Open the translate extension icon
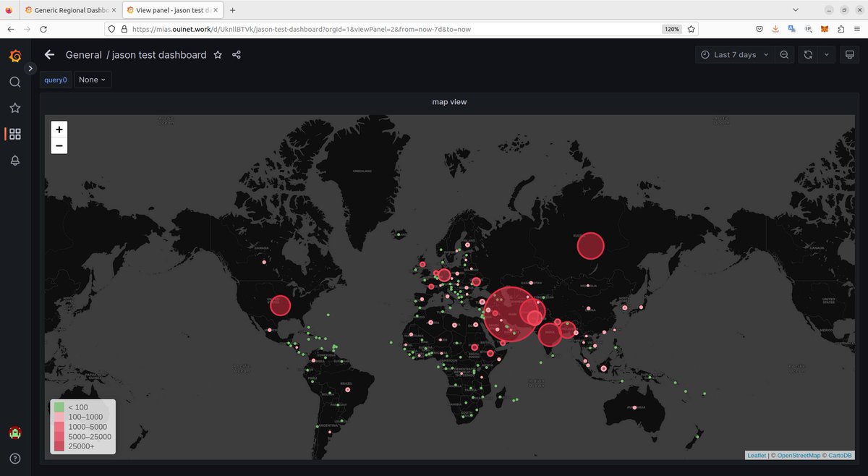The width and height of the screenshot is (868, 476). (x=792, y=29)
